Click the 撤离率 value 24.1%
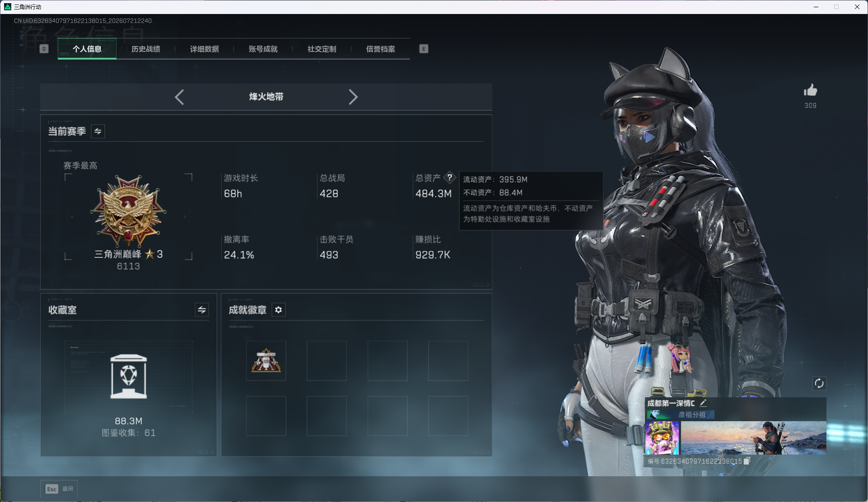868x502 pixels. click(x=239, y=255)
